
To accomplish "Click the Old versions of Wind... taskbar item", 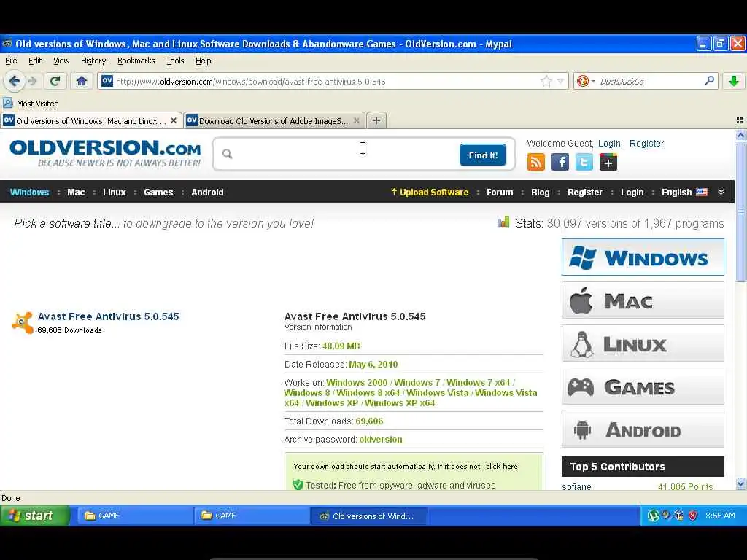I will [x=369, y=516].
